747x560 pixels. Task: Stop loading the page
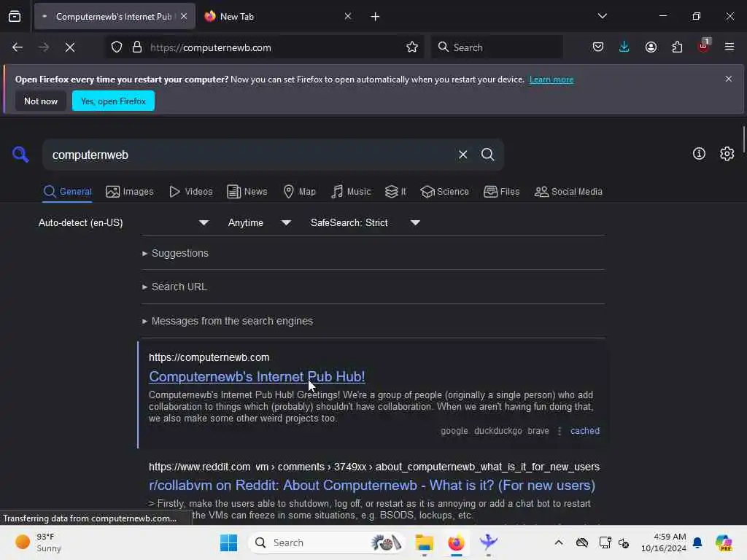tap(70, 47)
